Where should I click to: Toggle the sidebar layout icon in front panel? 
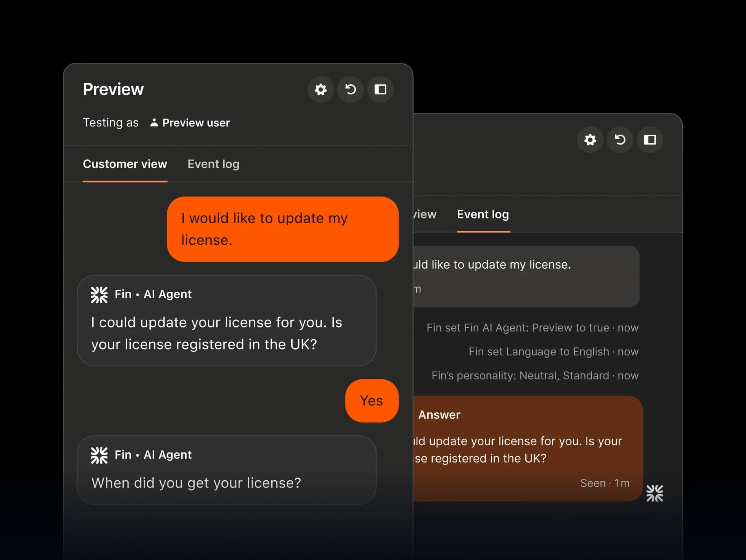[x=380, y=90]
